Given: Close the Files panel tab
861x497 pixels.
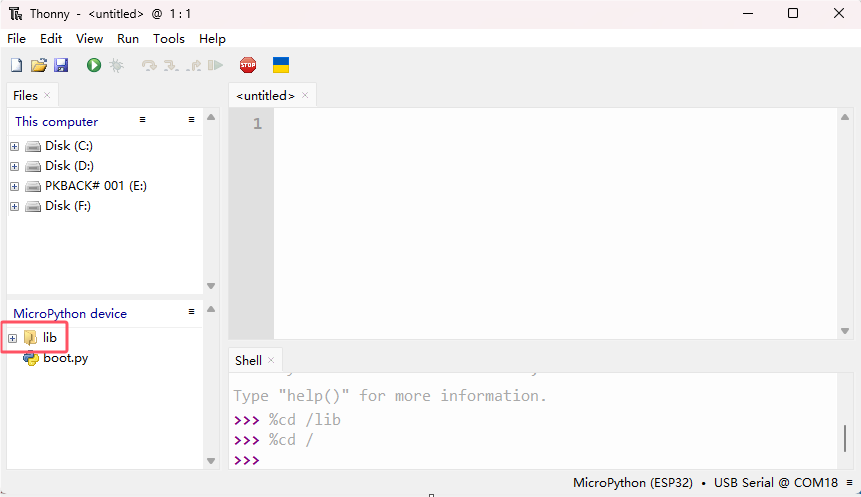Looking at the screenshot, I should point(47,95).
